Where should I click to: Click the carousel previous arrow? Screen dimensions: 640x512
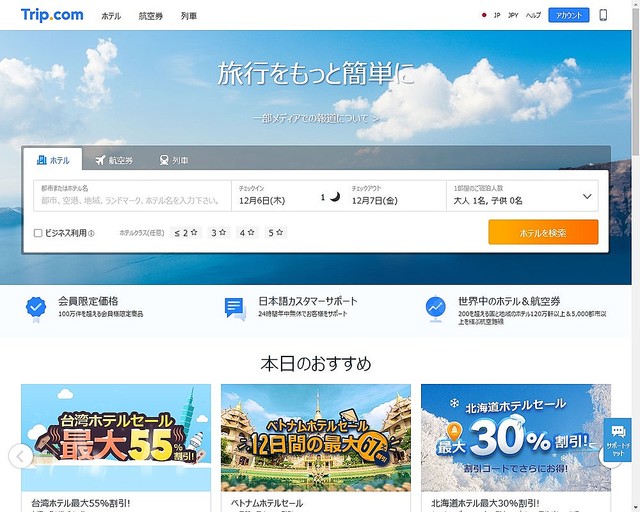coord(20,456)
